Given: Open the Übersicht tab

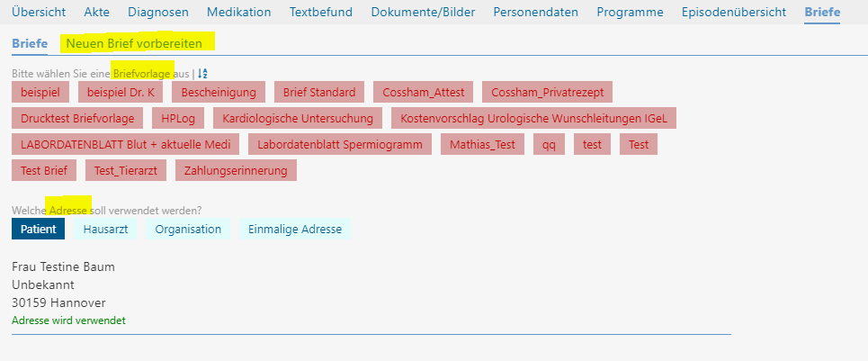Looking at the screenshot, I should (x=39, y=13).
